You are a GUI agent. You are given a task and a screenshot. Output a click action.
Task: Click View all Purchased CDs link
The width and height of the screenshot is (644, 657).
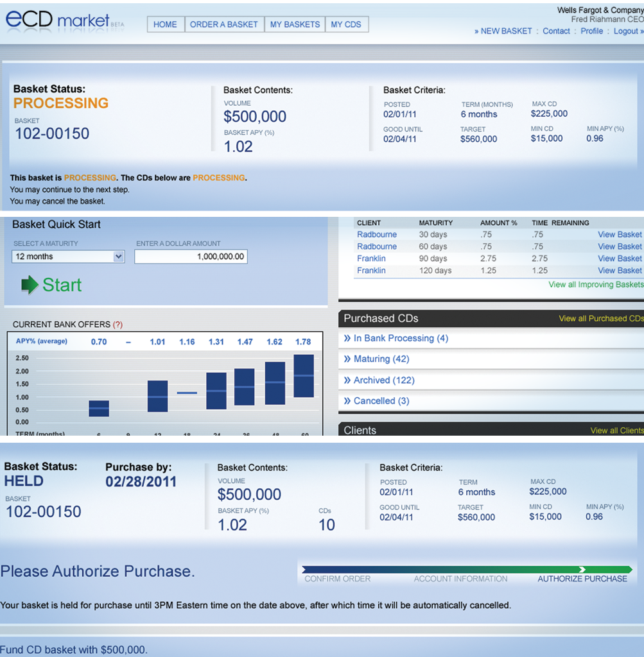point(600,318)
